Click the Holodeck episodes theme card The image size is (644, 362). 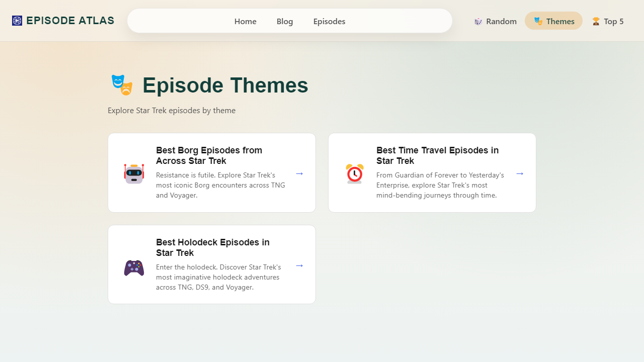[x=212, y=264]
